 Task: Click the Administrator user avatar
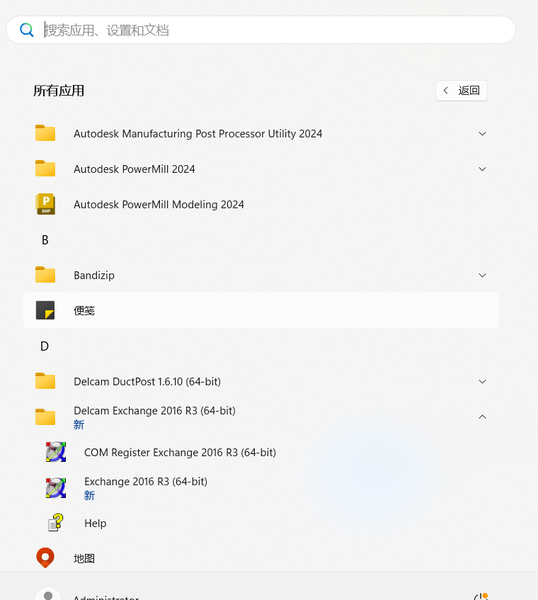[48, 593]
